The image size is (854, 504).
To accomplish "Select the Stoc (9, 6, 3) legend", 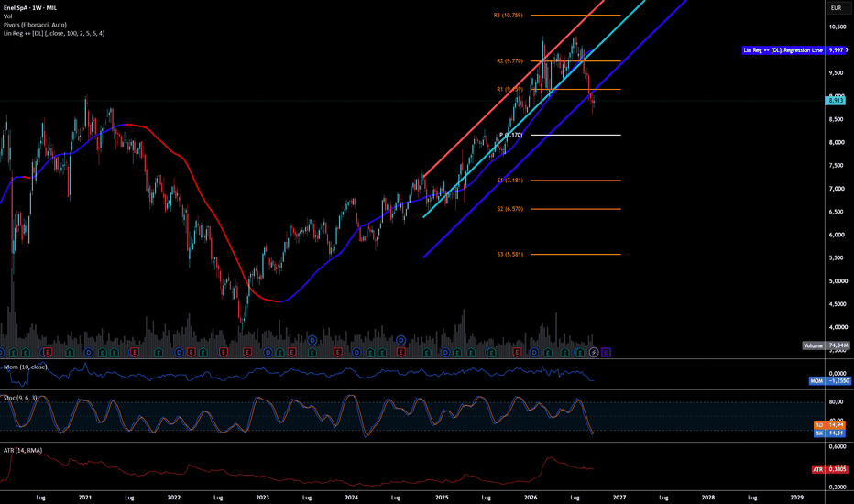I will [x=20, y=398].
